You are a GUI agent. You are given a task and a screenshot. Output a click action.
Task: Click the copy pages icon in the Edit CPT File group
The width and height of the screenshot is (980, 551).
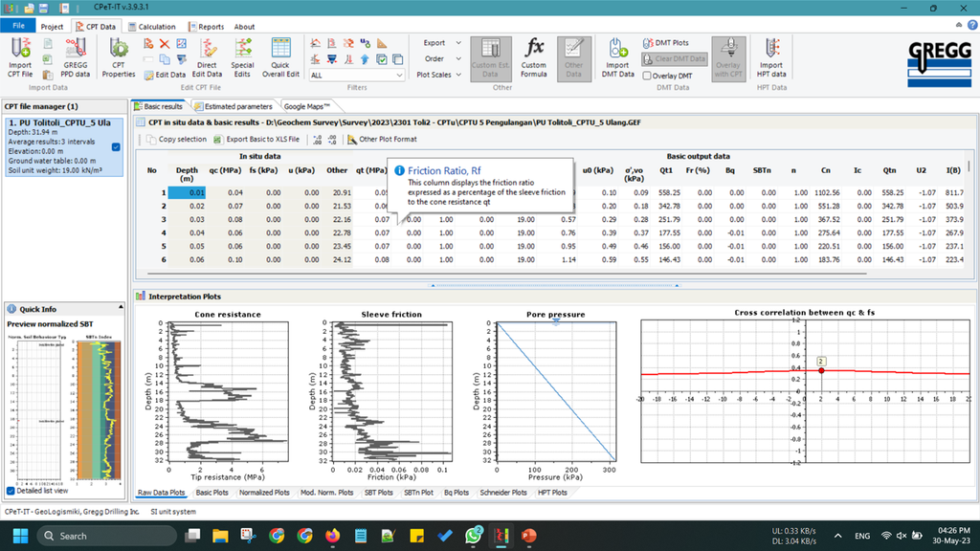point(165,59)
